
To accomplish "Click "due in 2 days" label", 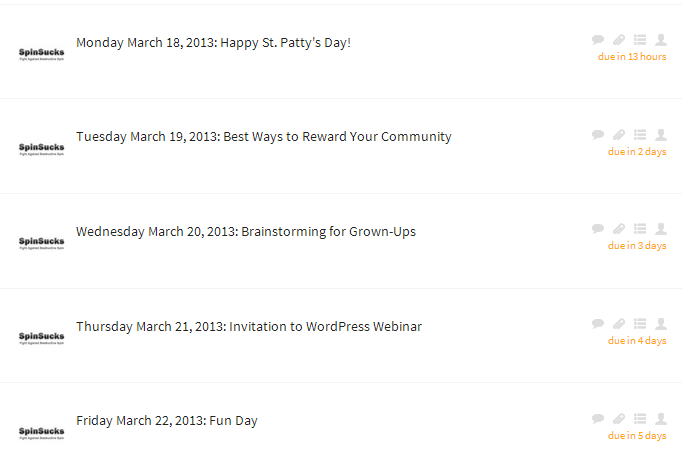I will [x=637, y=152].
